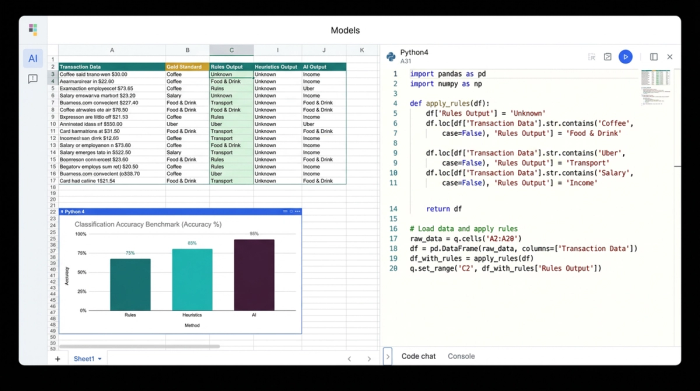
Task: Click line number 20 in editor
Action: pyautogui.click(x=393, y=268)
